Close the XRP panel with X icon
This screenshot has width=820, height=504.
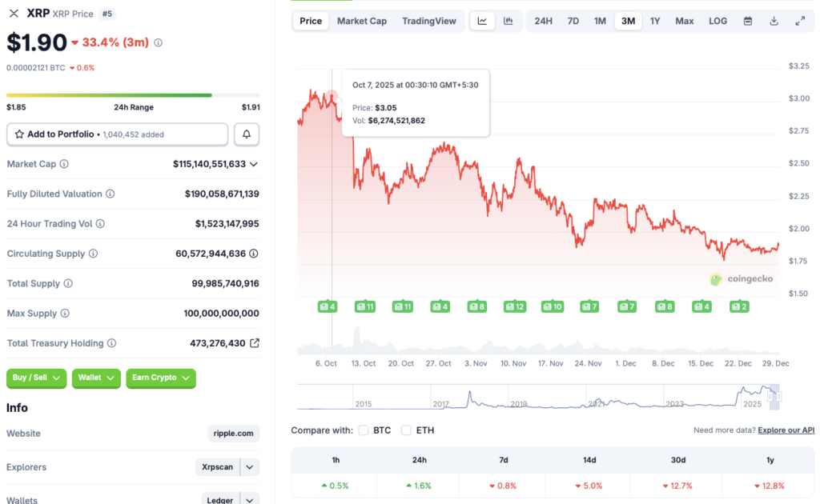coord(14,14)
